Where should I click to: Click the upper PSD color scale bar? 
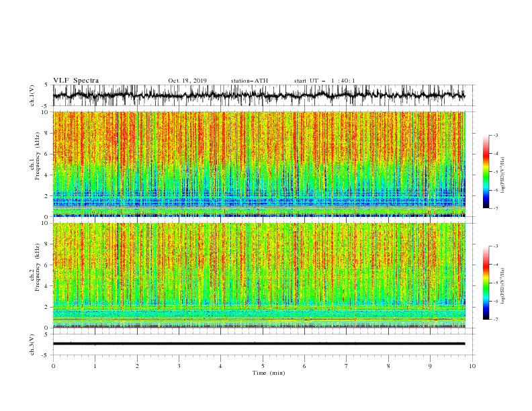click(x=486, y=172)
